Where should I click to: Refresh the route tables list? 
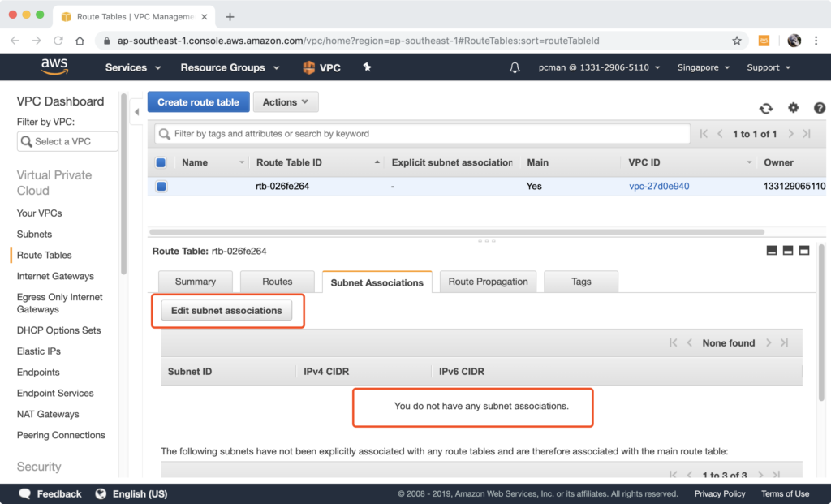766,108
